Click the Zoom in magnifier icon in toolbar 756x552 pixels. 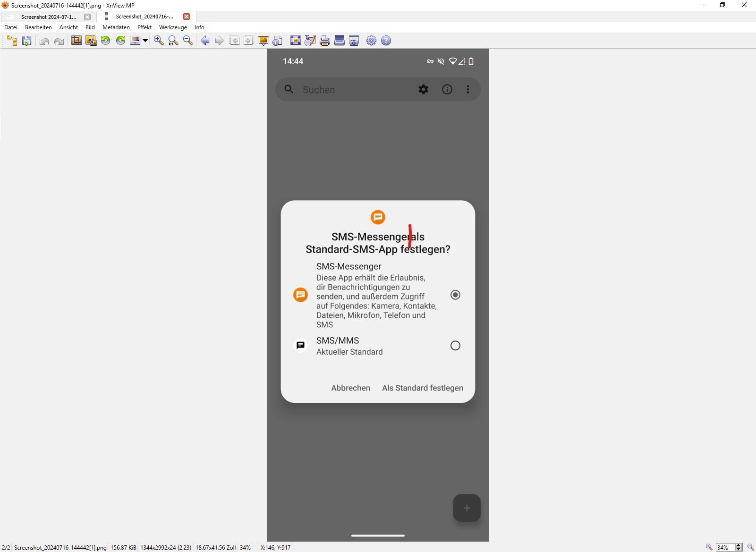point(159,41)
